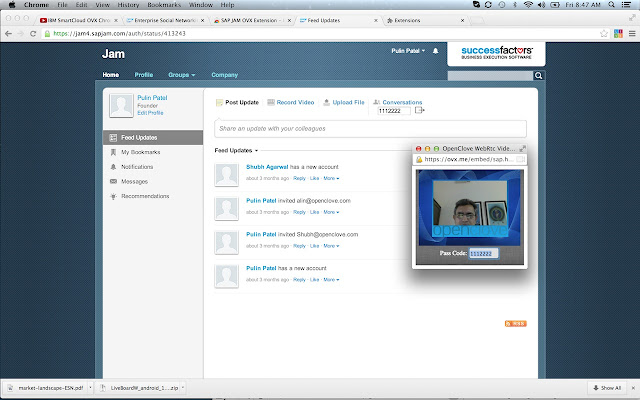
Task: Open the More menu on Shubh Agarwal's post
Action: (331, 178)
